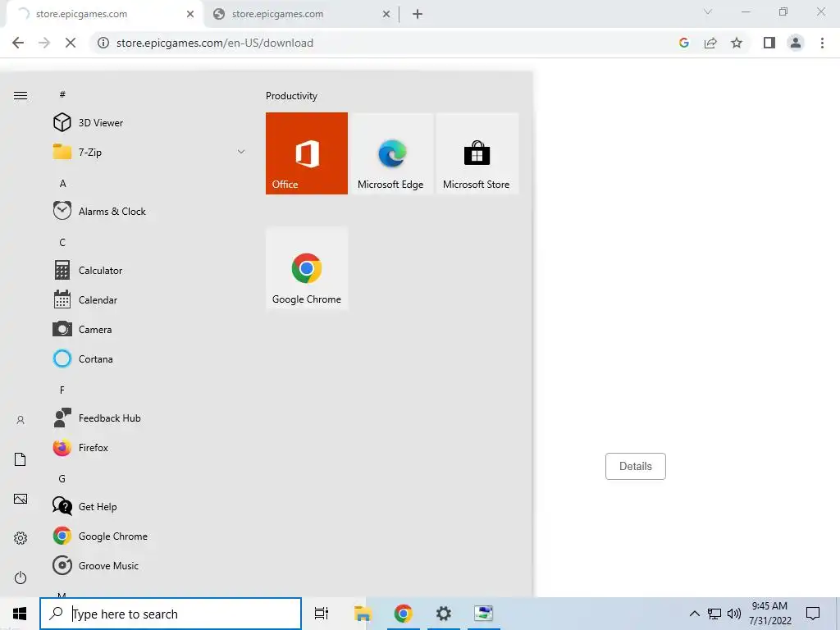Share this page icon
This screenshot has width=840, height=630.
710,43
